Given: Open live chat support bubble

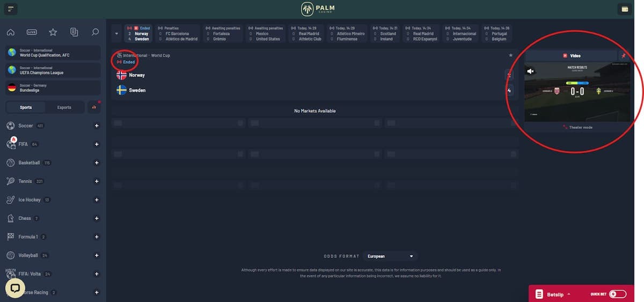Looking at the screenshot, I should 15,288.
